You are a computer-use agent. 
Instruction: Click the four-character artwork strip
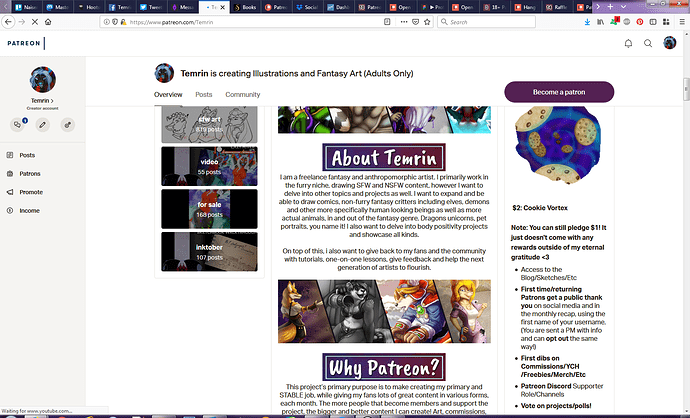tap(384, 311)
